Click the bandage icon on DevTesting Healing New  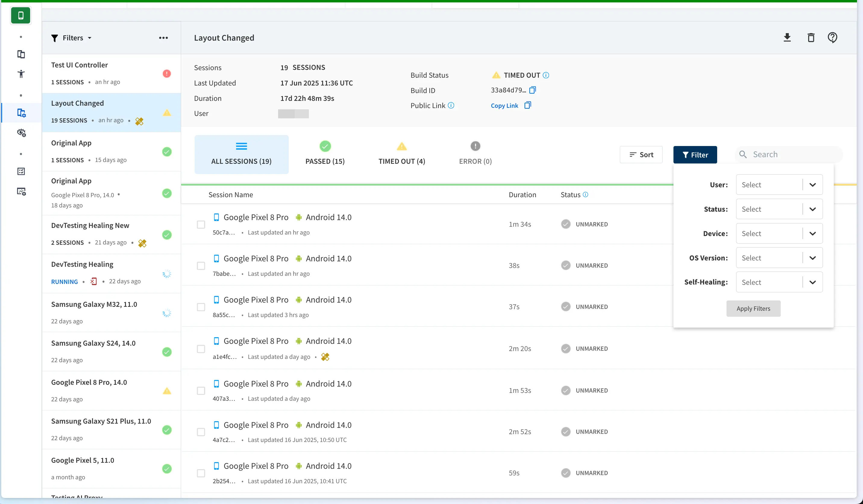click(x=142, y=243)
